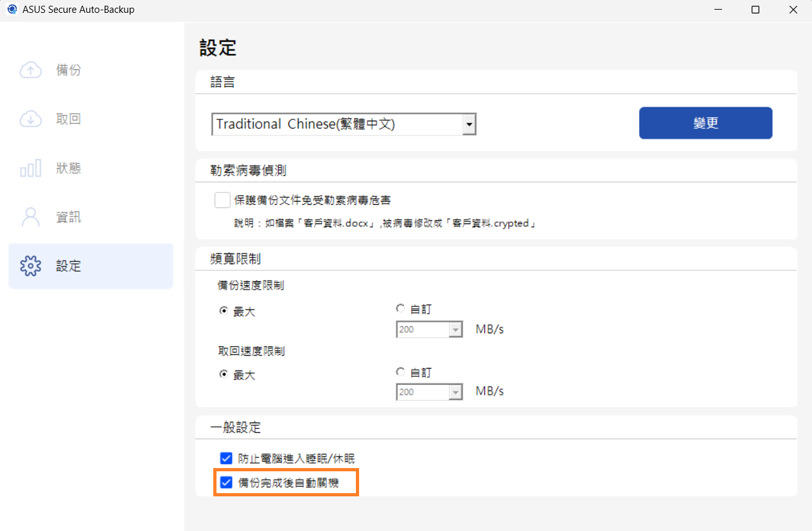Viewport: 812px width, 531px height.
Task: Click the person icon beside 資訊
Action: (31, 217)
